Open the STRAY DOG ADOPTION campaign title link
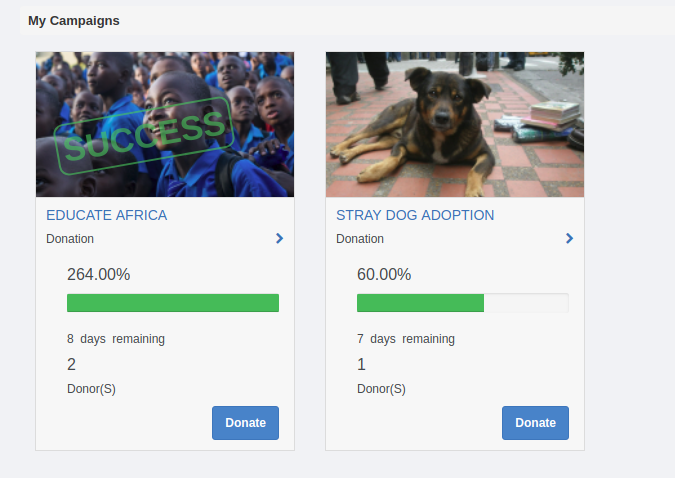Image resolution: width=675 pixels, height=478 pixels. [415, 215]
